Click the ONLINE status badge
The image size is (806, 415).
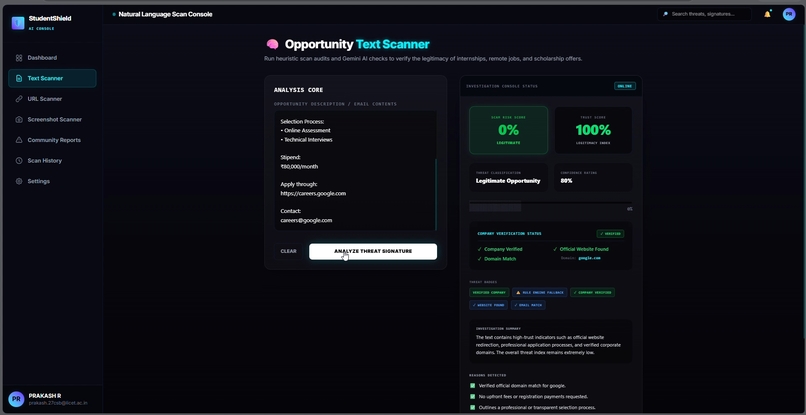(x=625, y=86)
